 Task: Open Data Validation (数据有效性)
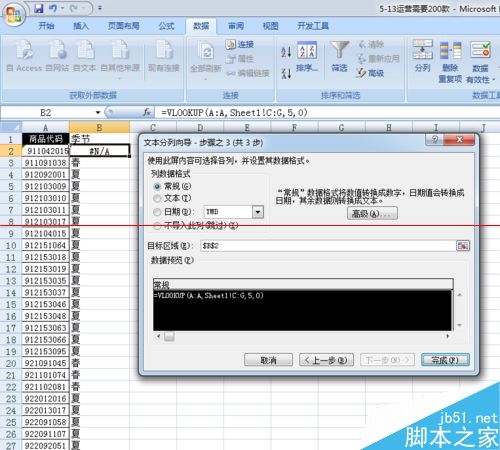[480, 62]
